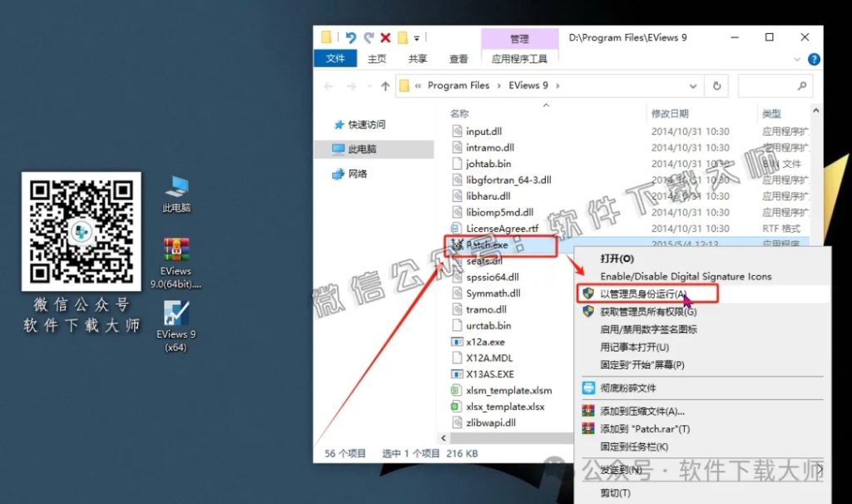The height and width of the screenshot is (504, 852).
Task: Click the Up one level arrow icon
Action: point(386,86)
